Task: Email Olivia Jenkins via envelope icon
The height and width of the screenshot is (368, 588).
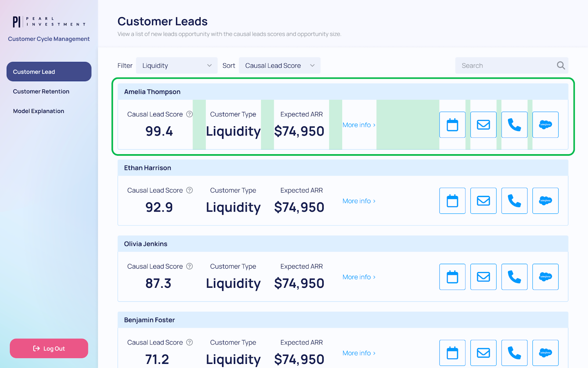Action: point(483,277)
